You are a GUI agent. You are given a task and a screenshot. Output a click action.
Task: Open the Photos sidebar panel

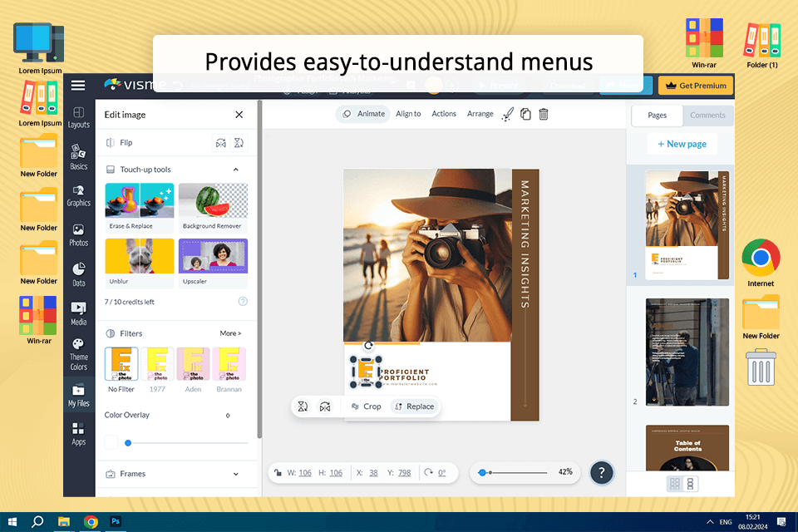pos(78,235)
